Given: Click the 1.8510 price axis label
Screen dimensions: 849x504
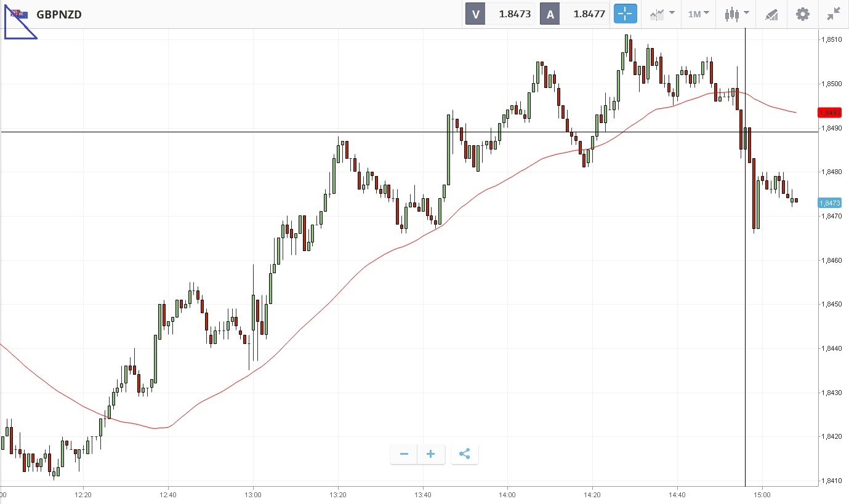Looking at the screenshot, I should point(831,39).
